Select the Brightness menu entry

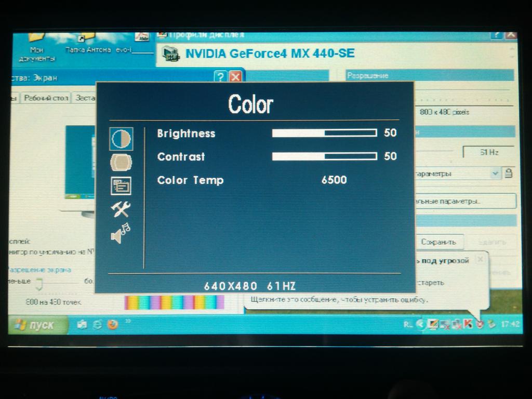pyautogui.click(x=186, y=134)
